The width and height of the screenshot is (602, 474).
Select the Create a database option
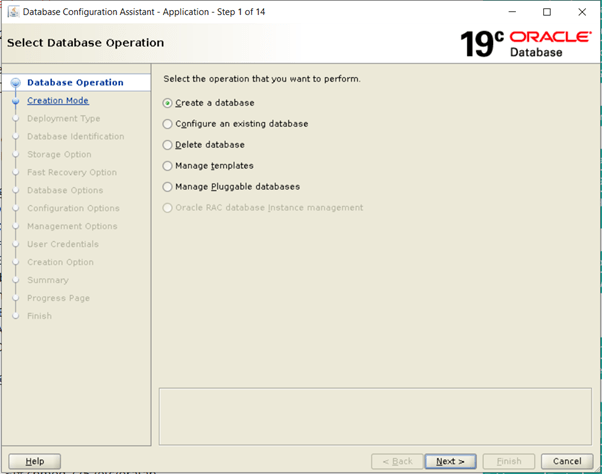[168, 103]
